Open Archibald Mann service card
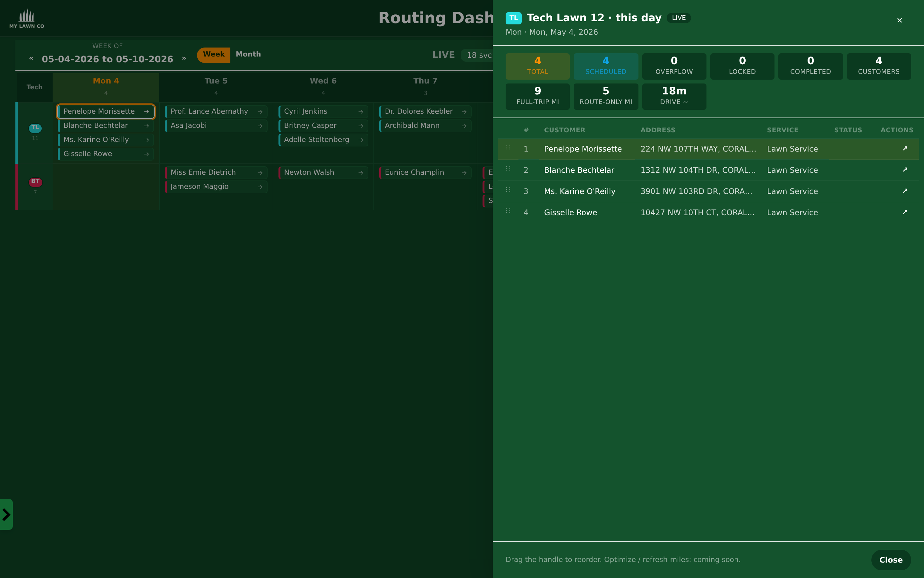Screen dimensions: 924x578 click(425, 126)
